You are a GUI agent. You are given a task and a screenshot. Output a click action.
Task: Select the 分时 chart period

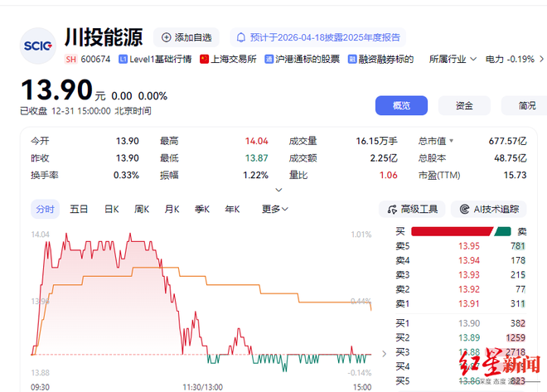(x=44, y=210)
